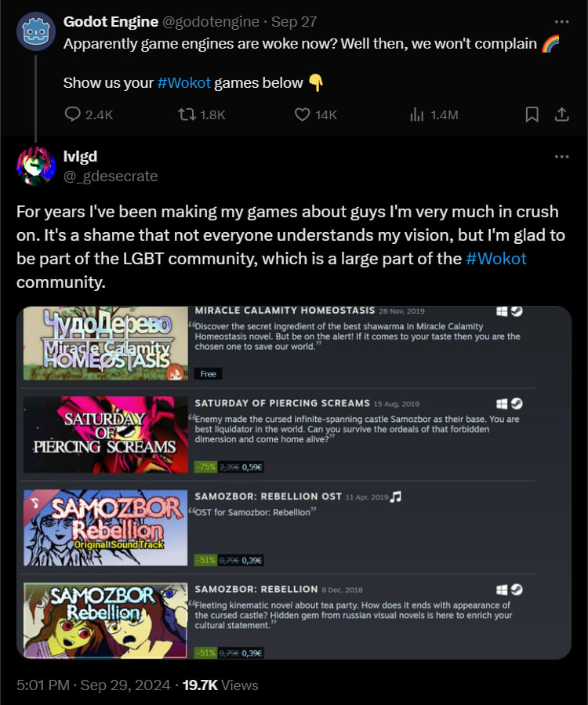Screen dimensions: 588x705
Task: Click the 19.7K Views count
Action: point(220,685)
